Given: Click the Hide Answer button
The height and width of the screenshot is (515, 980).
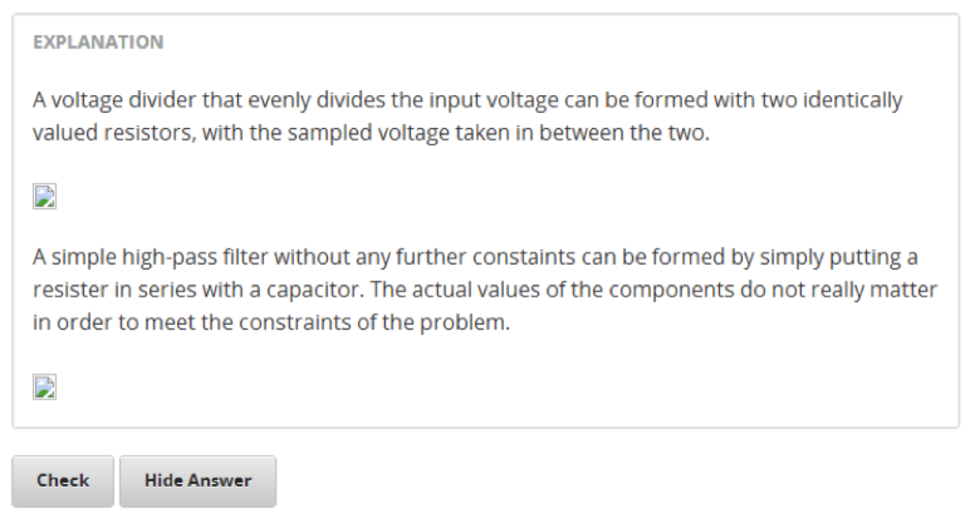Looking at the screenshot, I should 198,481.
